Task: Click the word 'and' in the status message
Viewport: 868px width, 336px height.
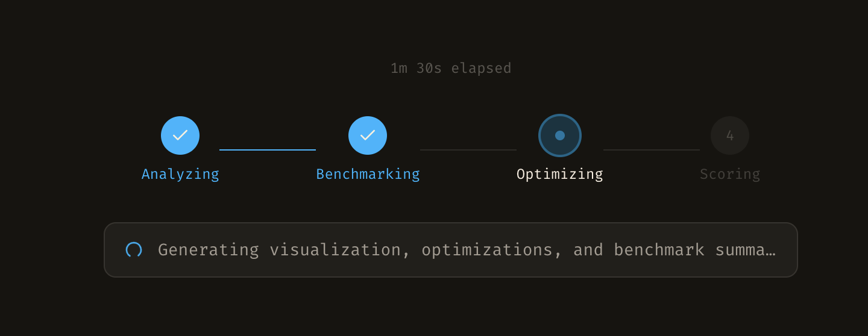Action: pos(588,250)
